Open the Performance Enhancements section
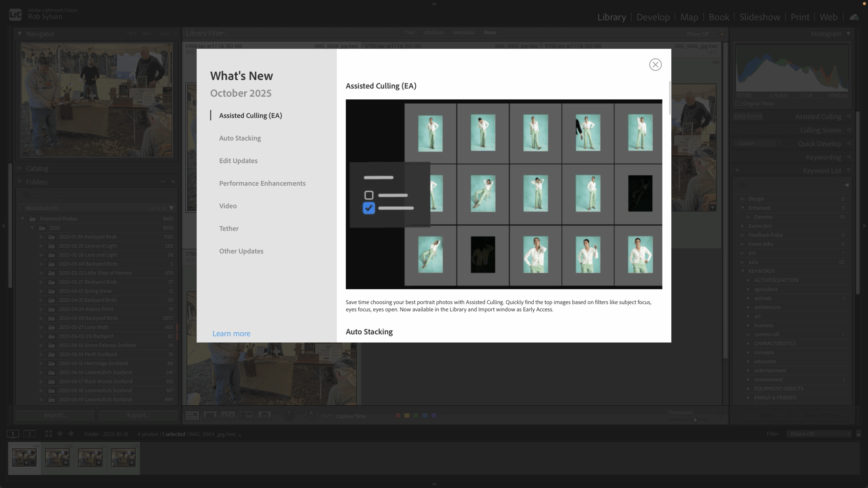The width and height of the screenshot is (868, 488). coord(262,183)
